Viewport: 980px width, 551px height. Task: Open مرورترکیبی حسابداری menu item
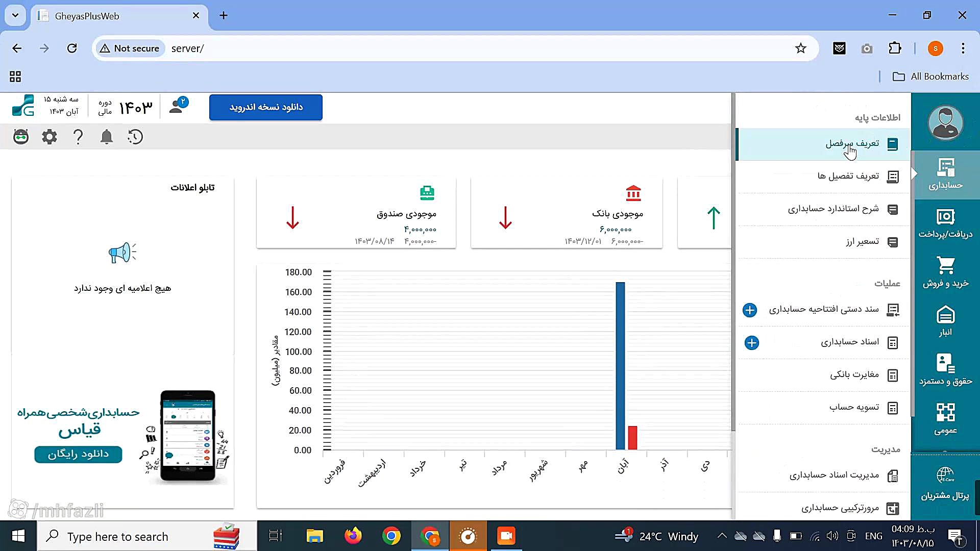(823, 508)
